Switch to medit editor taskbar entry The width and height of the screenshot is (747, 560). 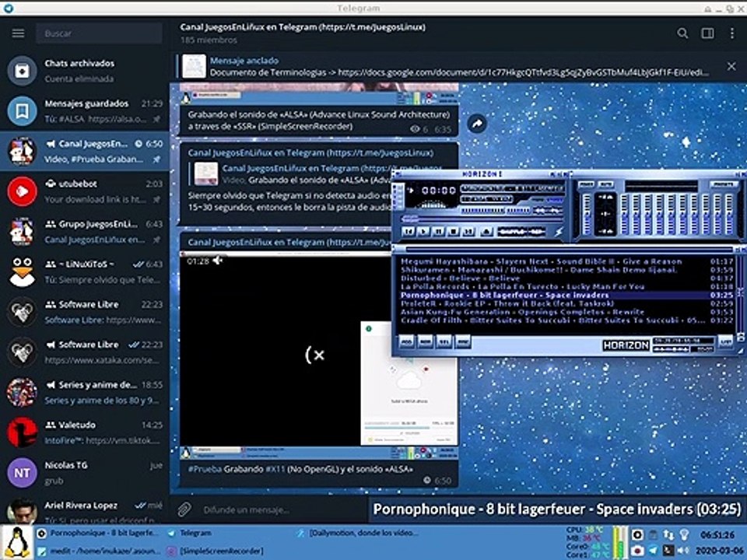pyautogui.click(x=98, y=551)
